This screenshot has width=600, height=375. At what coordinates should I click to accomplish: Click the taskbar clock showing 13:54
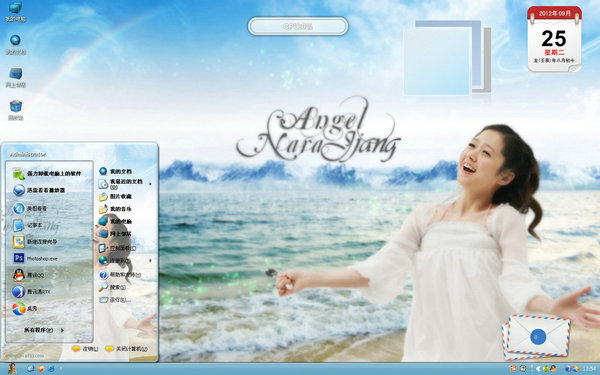coord(590,369)
